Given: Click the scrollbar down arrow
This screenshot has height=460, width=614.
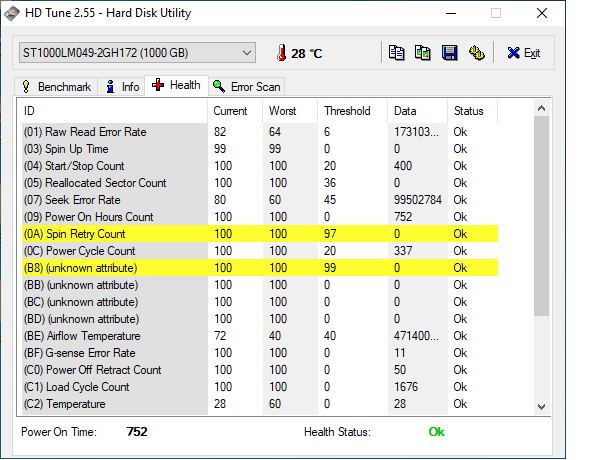Looking at the screenshot, I should [541, 406].
